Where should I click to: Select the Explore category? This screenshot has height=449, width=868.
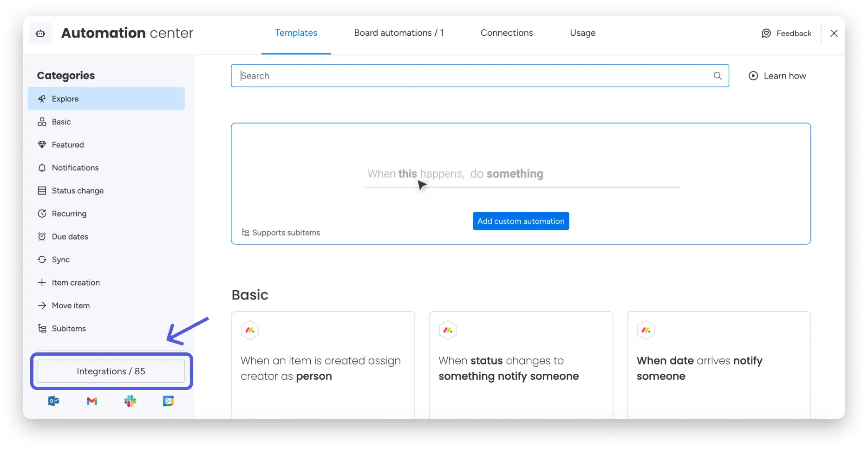pos(106,99)
